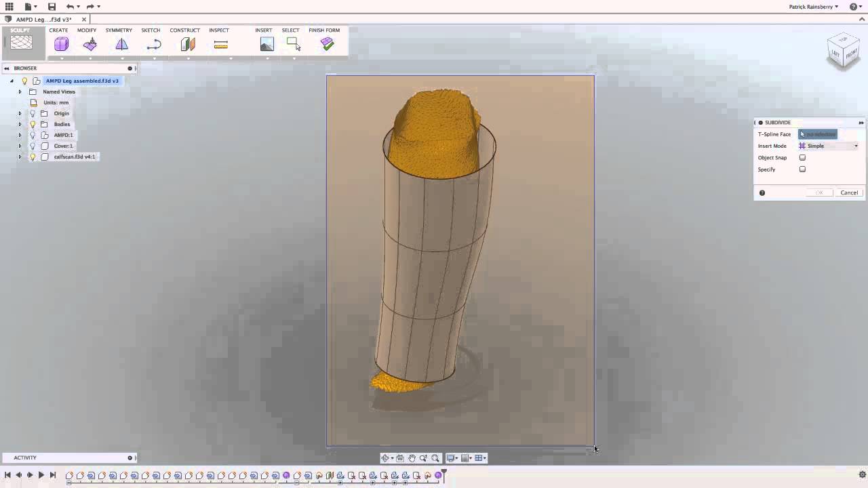Open the File menu icon
The image size is (868, 488).
[28, 7]
